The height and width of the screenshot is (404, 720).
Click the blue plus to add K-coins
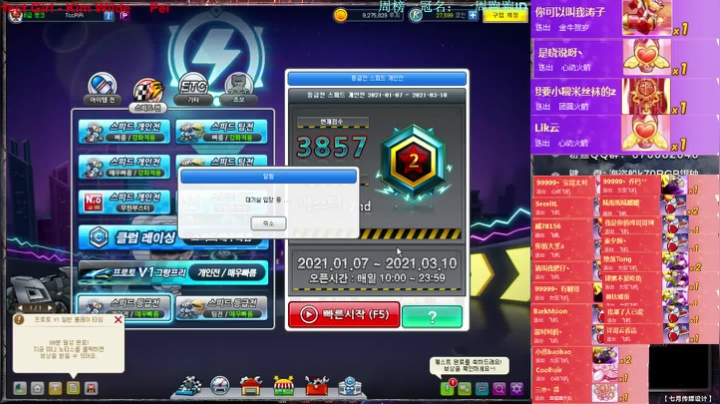click(472, 16)
